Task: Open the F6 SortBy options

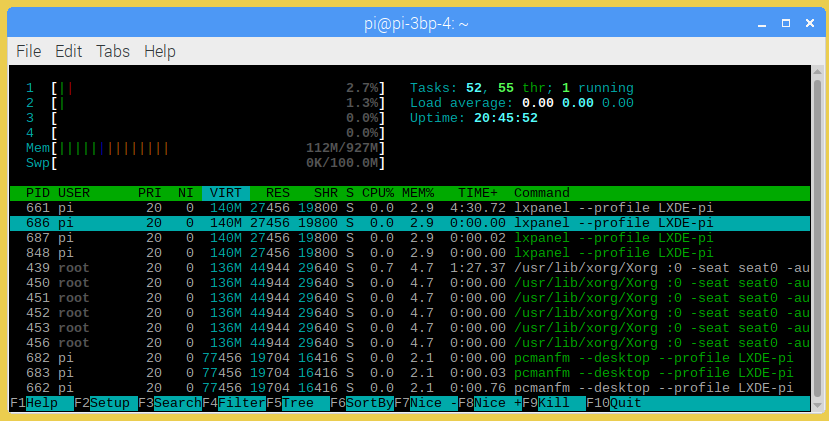Action: [x=361, y=403]
